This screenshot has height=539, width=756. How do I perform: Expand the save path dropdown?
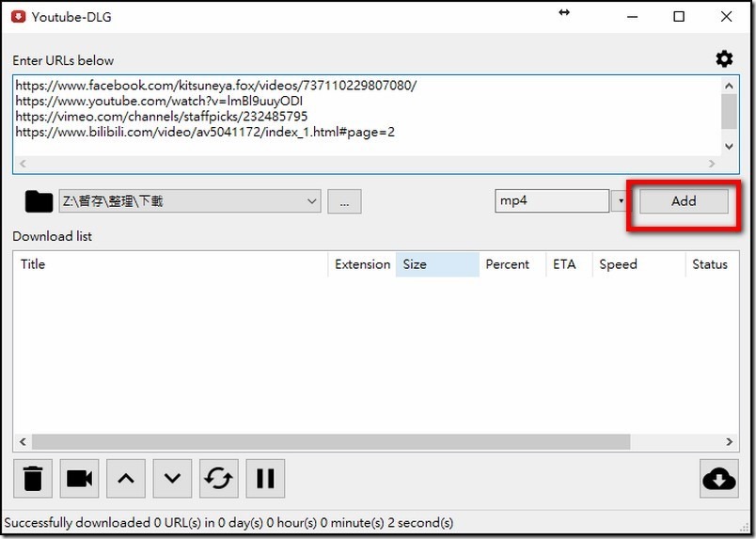312,201
